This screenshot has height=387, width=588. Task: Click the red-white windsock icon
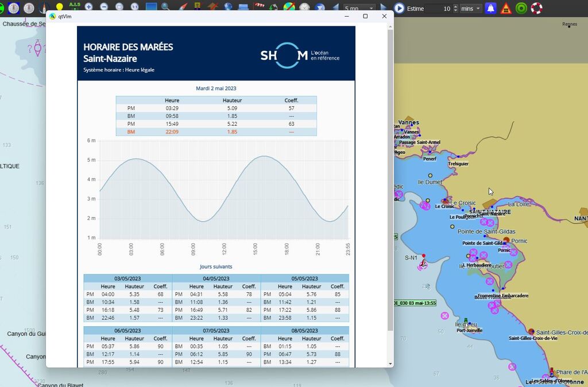(x=259, y=6)
